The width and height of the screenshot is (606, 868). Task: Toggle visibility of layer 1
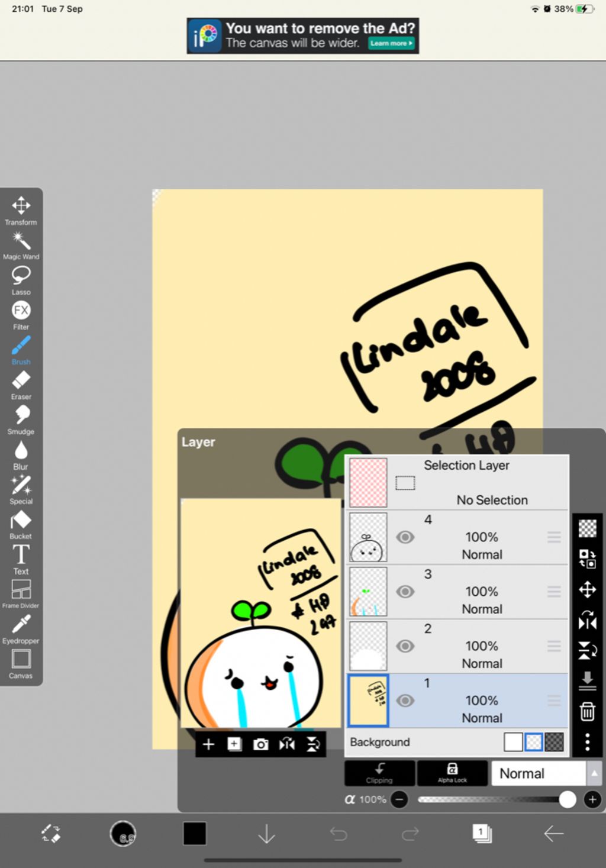[405, 701]
